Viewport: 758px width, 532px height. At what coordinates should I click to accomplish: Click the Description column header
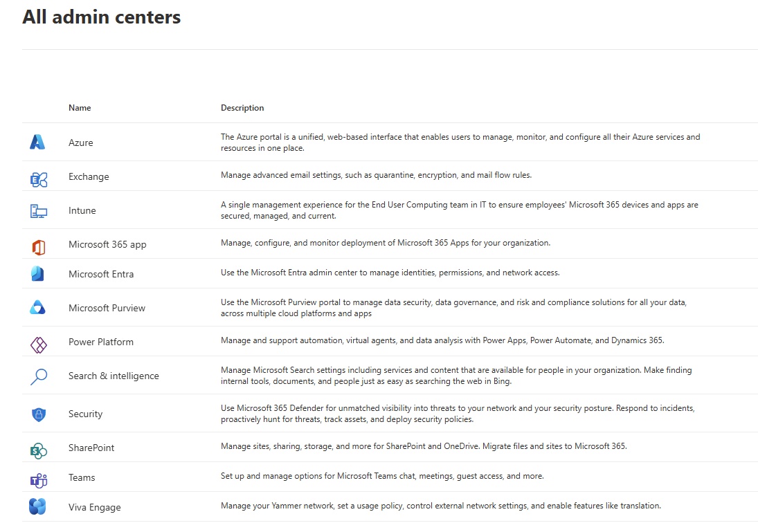(x=242, y=108)
